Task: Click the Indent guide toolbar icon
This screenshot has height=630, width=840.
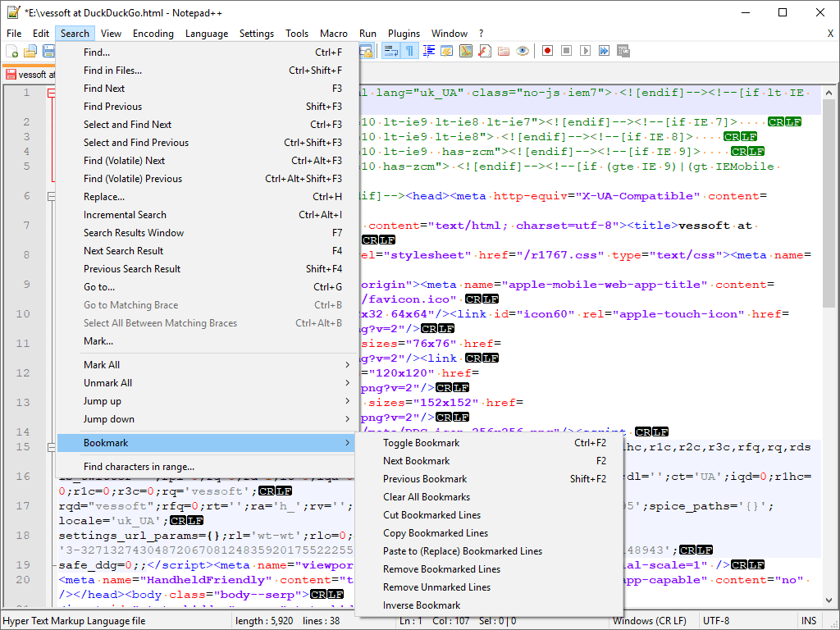Action: (428, 52)
